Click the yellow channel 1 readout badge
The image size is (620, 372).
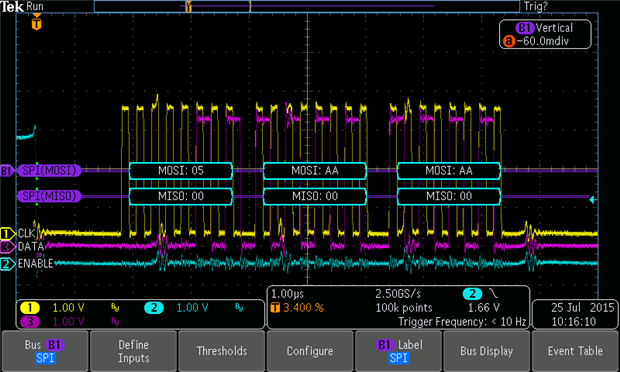pyautogui.click(x=30, y=308)
